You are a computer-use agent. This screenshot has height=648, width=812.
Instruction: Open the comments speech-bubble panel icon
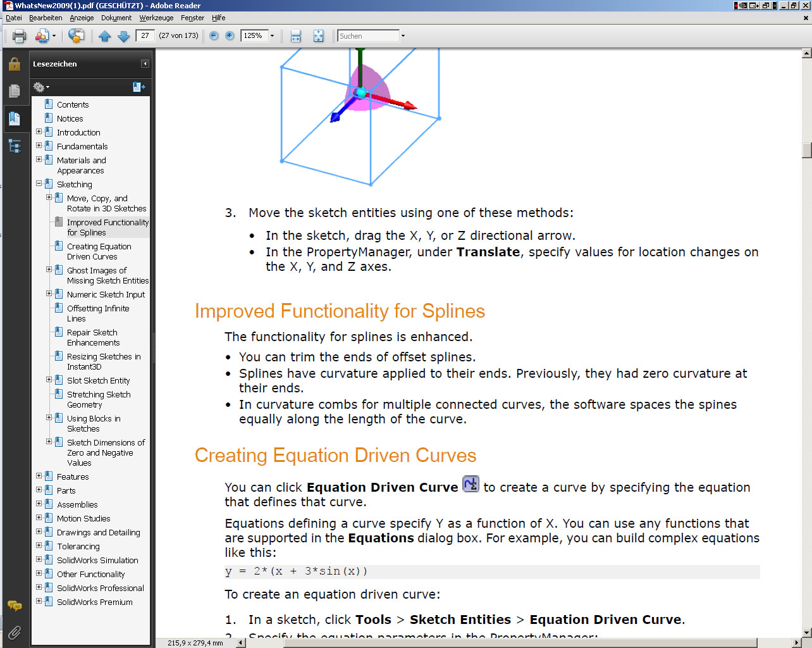[x=15, y=606]
